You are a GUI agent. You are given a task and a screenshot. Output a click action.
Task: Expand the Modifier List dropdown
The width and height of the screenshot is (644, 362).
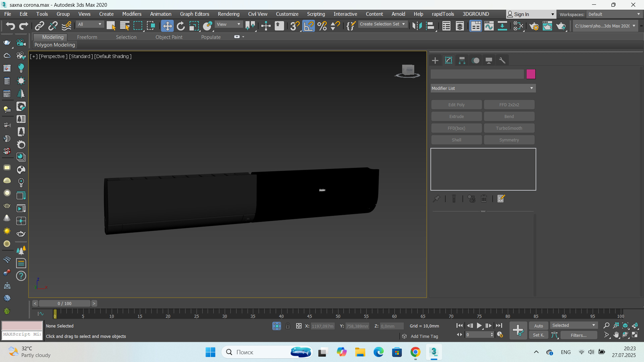tap(483, 88)
